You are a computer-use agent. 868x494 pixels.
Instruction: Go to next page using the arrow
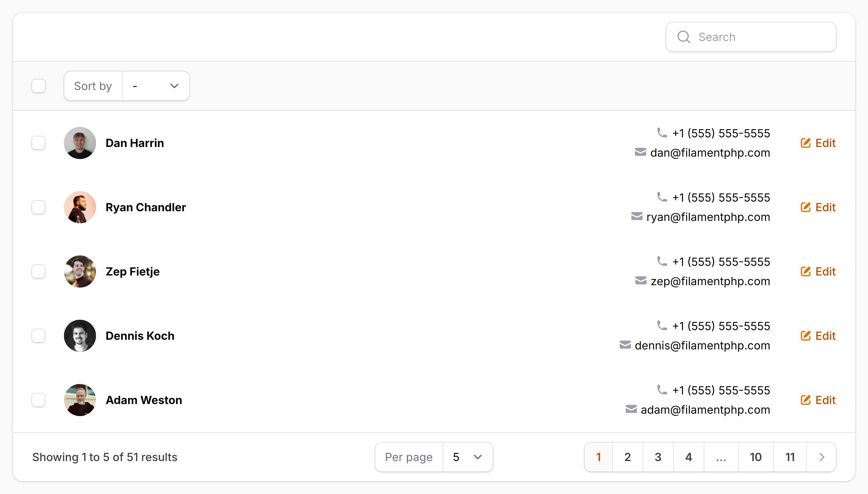[x=821, y=457]
